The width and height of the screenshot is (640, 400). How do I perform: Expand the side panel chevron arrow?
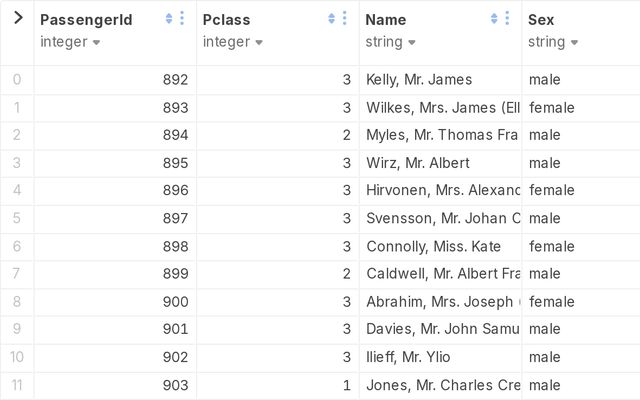[x=17, y=18]
